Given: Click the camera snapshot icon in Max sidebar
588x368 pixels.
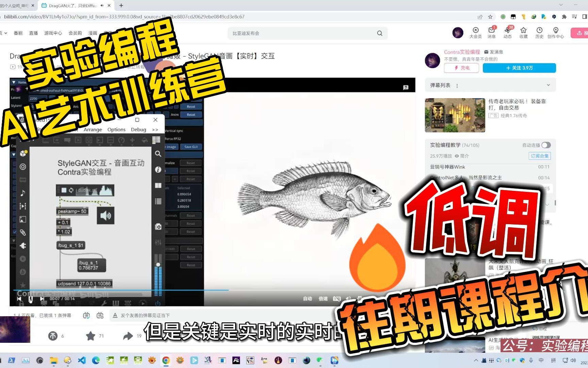Looking at the screenshot, I should (158, 227).
